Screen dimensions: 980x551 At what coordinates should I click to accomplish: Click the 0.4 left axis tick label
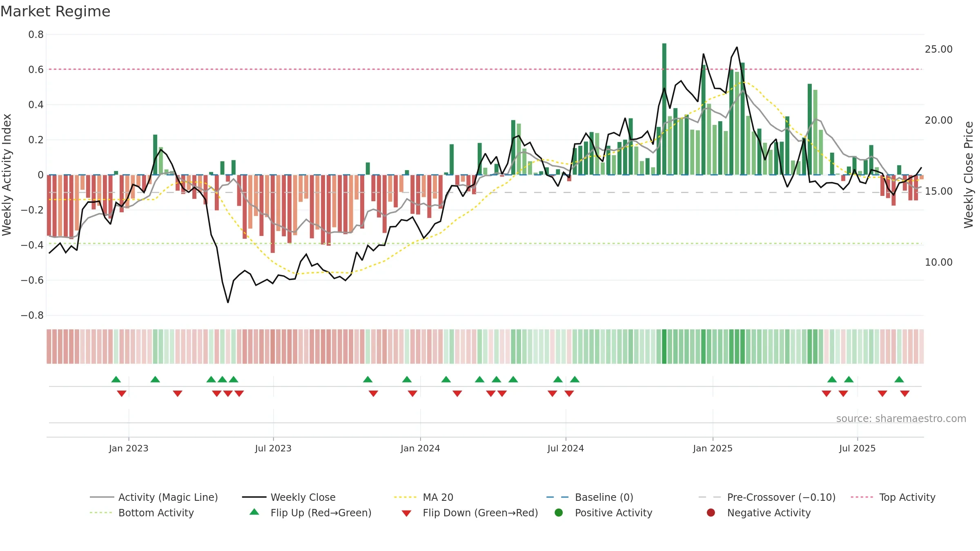[36, 105]
